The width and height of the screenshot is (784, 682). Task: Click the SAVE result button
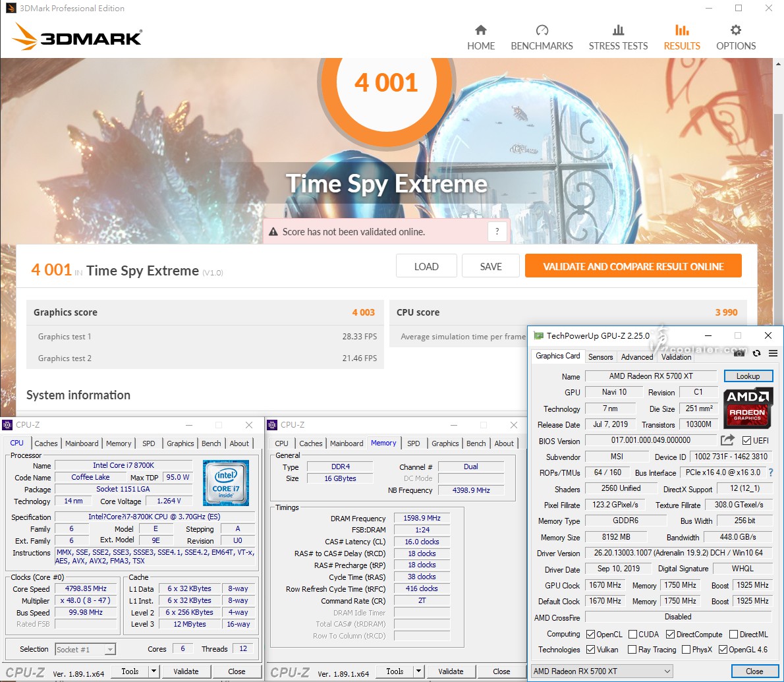[x=491, y=266]
